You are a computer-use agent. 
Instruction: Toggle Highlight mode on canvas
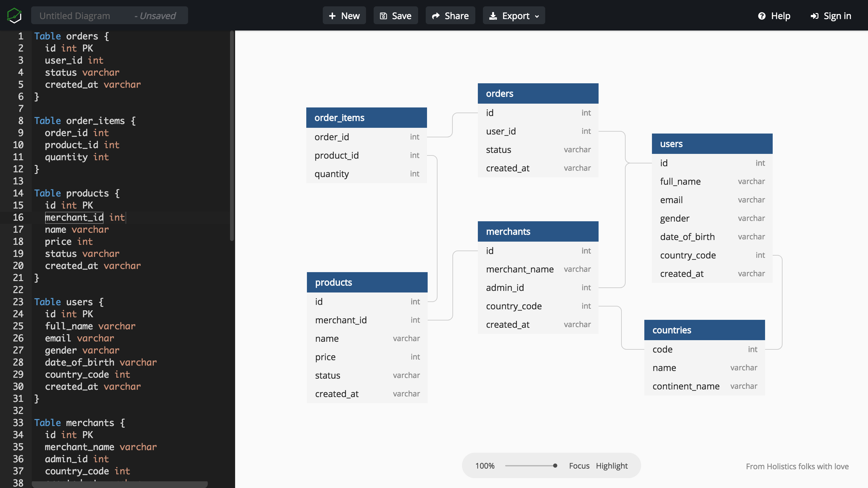[x=612, y=465]
